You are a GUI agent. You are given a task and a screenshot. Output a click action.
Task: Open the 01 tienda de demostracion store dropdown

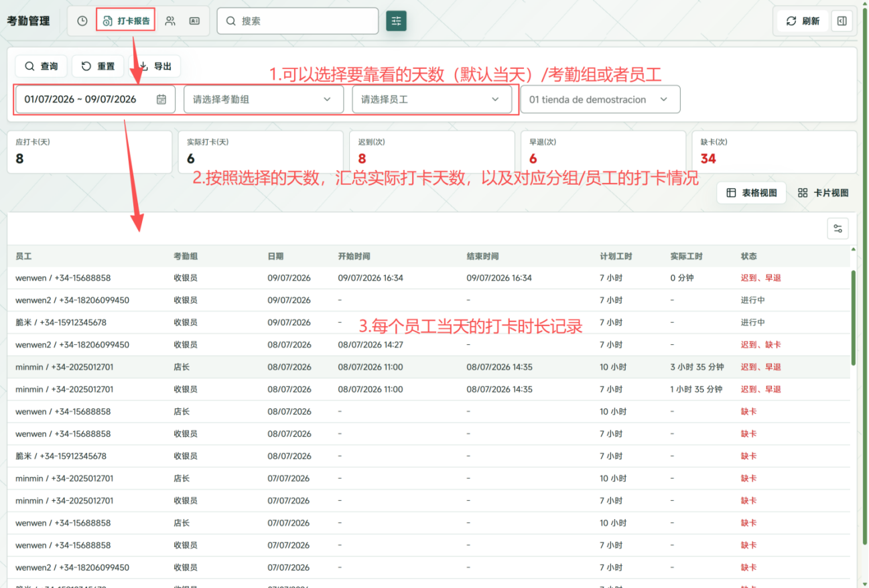tap(600, 99)
